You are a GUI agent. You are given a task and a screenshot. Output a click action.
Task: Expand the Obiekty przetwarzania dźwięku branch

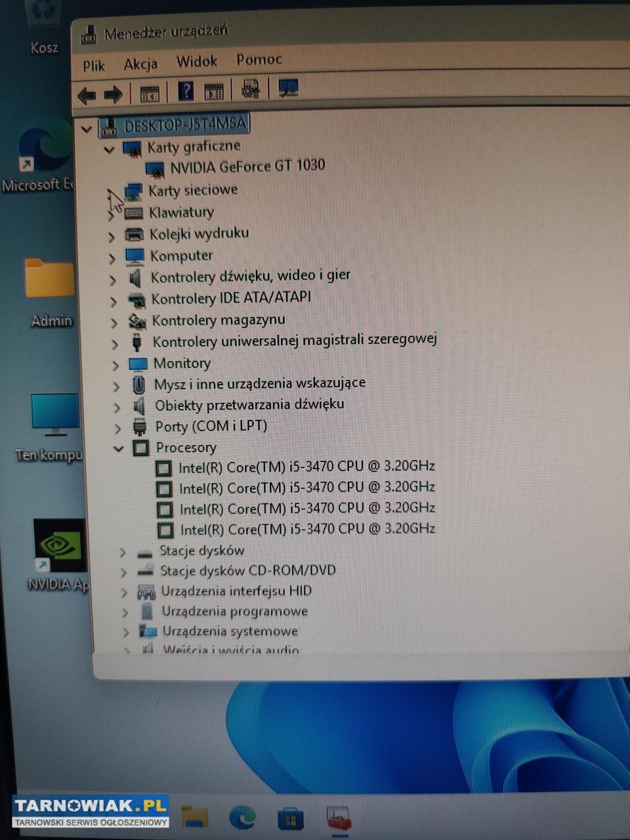[117, 408]
